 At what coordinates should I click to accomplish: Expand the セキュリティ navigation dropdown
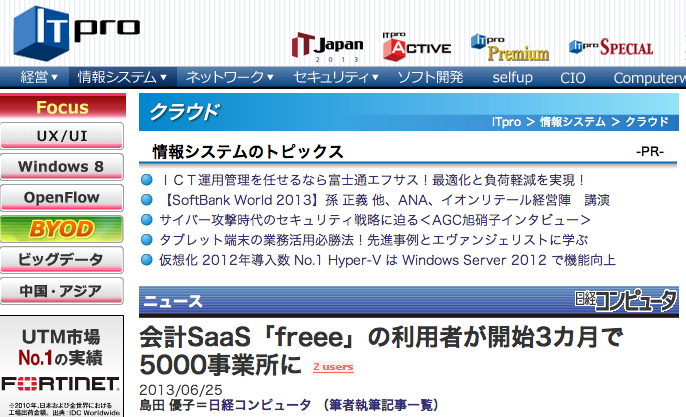(336, 77)
